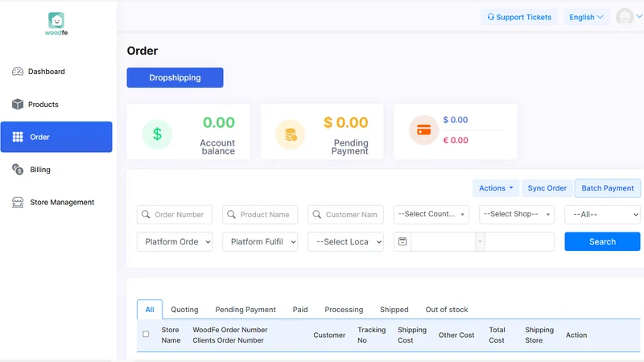Click the Other Cost column header

click(456, 335)
